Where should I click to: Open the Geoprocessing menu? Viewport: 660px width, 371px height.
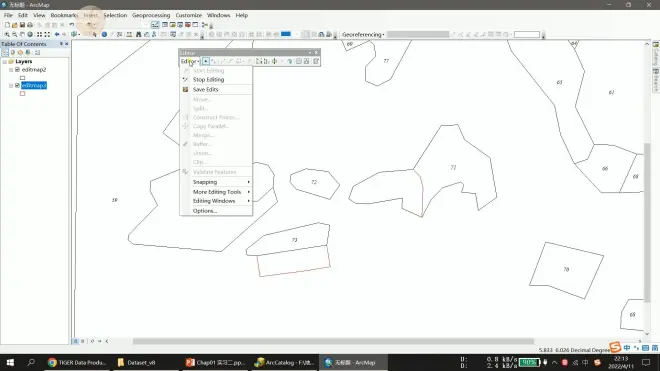(151, 15)
